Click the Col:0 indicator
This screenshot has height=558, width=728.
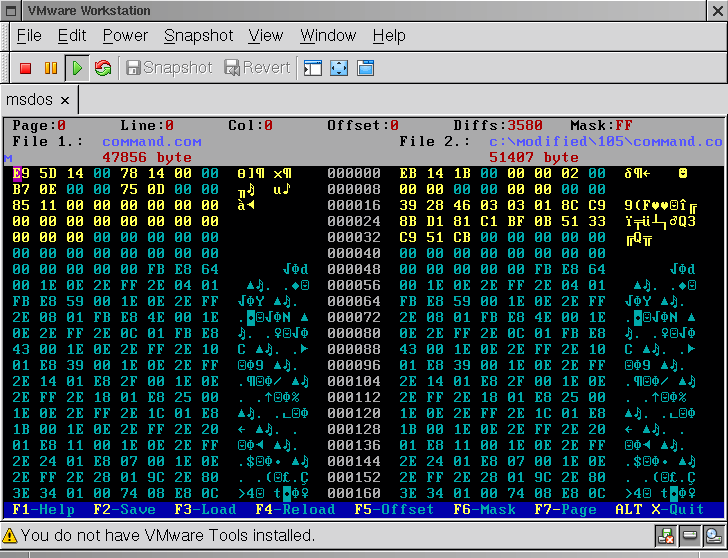click(250, 125)
